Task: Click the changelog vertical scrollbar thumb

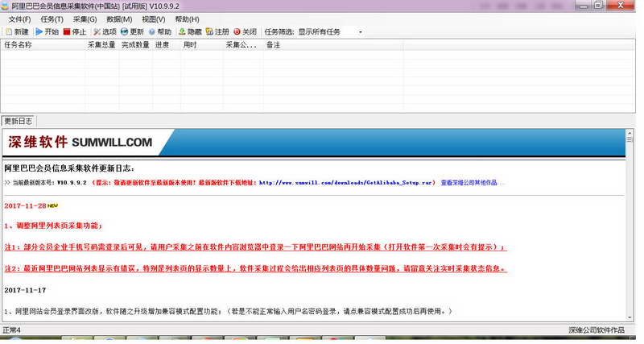Action: tap(630, 139)
